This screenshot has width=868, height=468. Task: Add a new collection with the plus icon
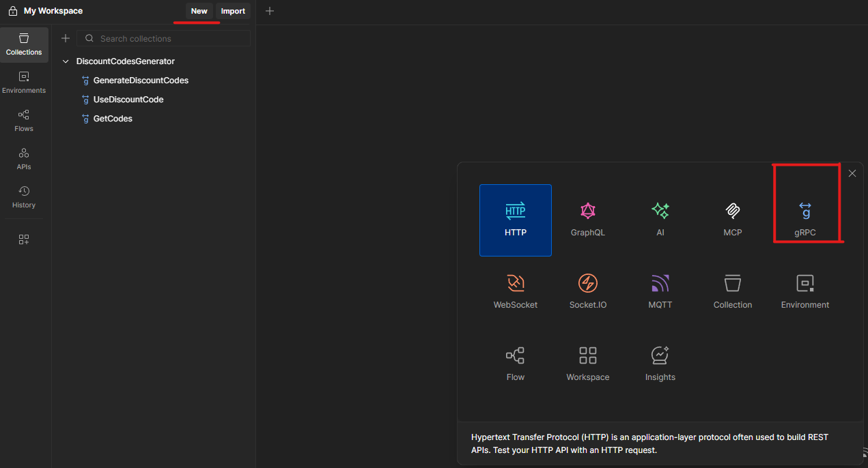click(x=66, y=38)
